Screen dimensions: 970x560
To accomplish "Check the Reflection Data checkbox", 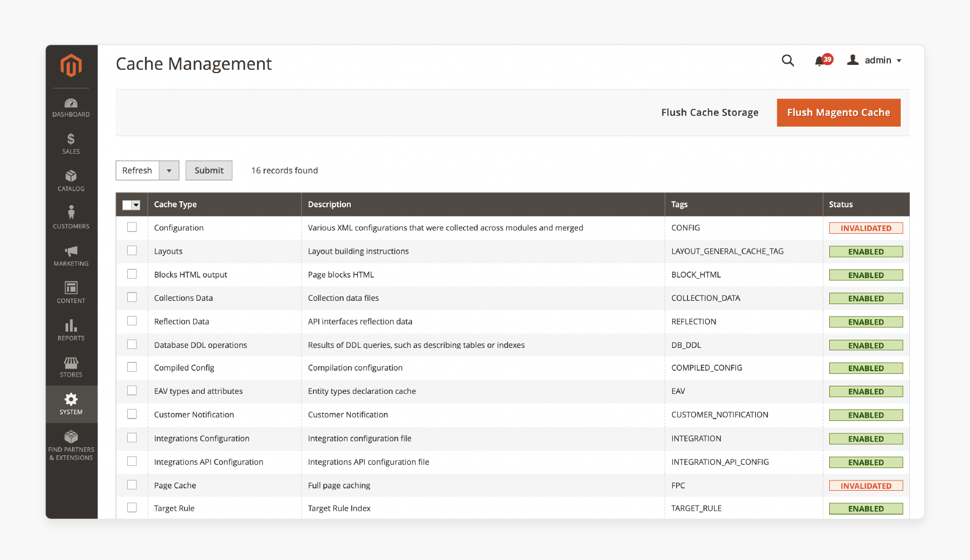I will click(132, 321).
